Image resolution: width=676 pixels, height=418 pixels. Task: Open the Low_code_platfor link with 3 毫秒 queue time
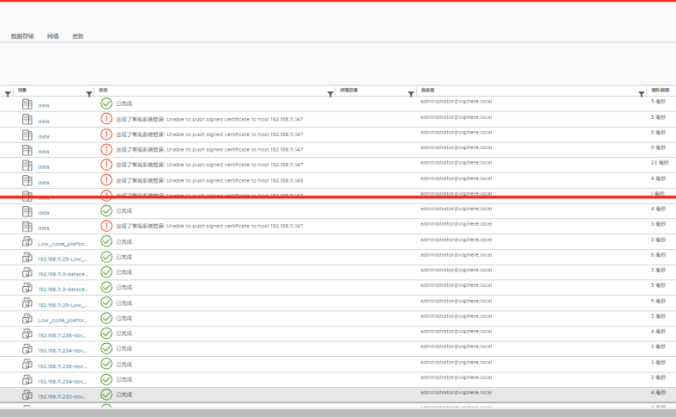[63, 244]
